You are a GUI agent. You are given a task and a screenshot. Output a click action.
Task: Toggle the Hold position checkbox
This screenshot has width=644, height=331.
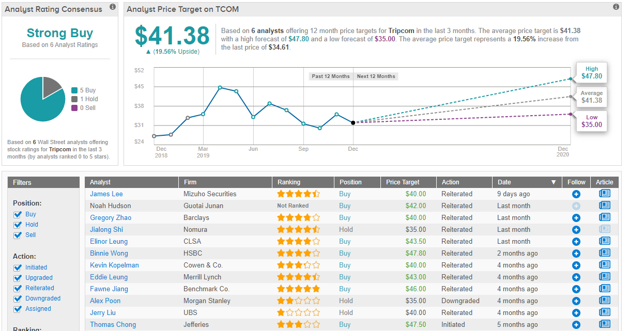click(18, 225)
